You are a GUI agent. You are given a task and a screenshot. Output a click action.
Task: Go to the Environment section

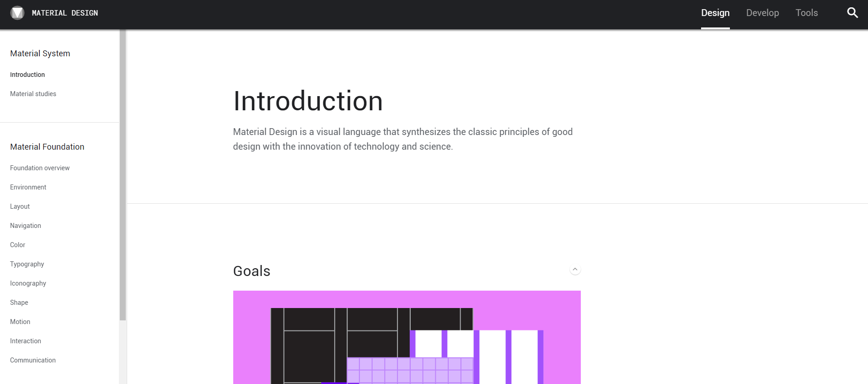tap(28, 187)
